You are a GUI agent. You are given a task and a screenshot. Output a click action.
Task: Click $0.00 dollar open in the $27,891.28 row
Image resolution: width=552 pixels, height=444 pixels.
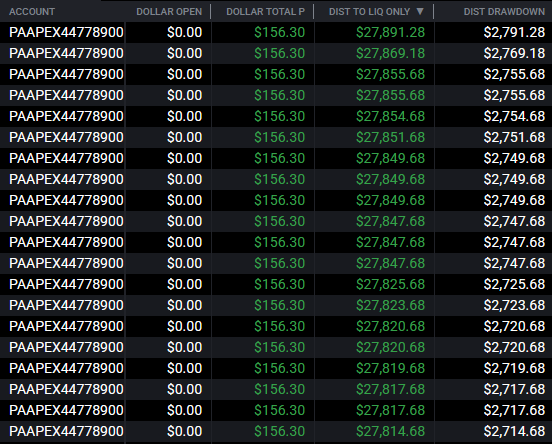[184, 32]
